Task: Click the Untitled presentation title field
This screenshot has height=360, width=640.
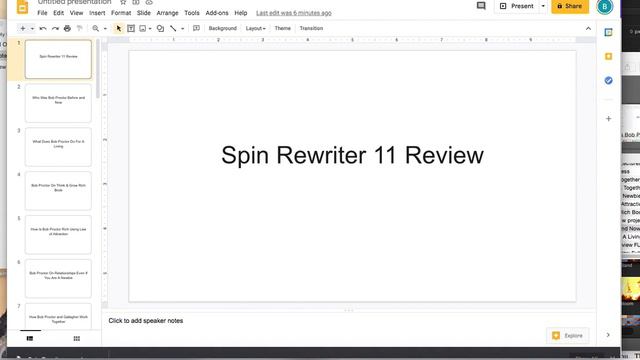Action: point(74,2)
